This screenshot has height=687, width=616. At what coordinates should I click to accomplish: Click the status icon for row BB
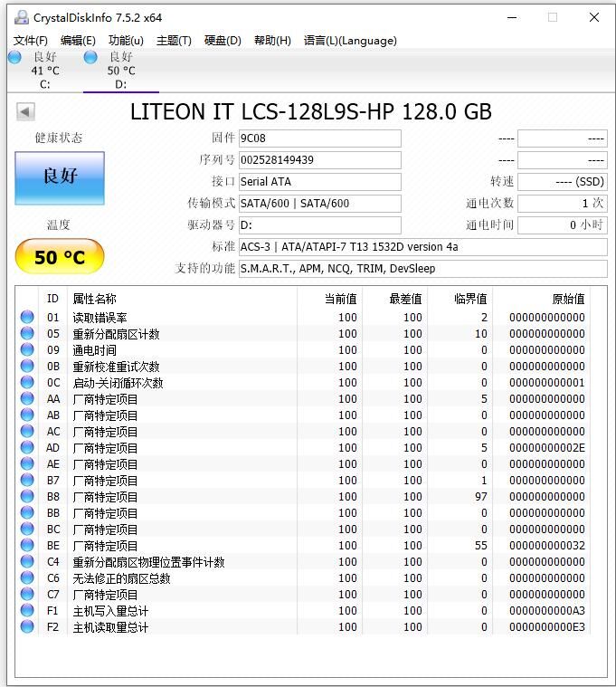point(27,512)
